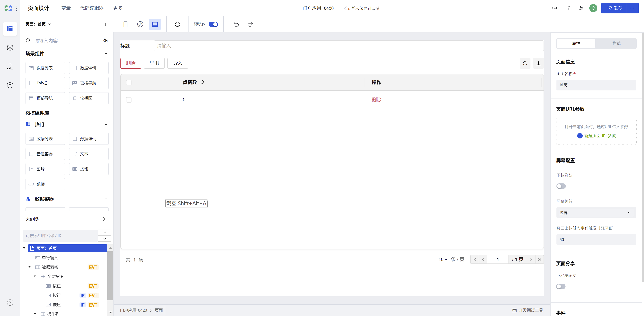Open 开发调试工具 in the bottom bar

[x=527, y=310]
